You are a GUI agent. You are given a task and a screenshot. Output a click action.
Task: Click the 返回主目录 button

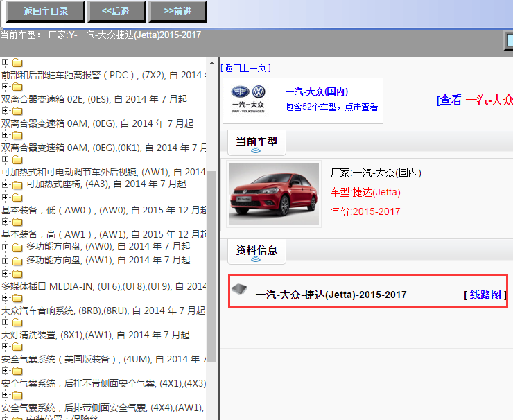pyautogui.click(x=45, y=12)
